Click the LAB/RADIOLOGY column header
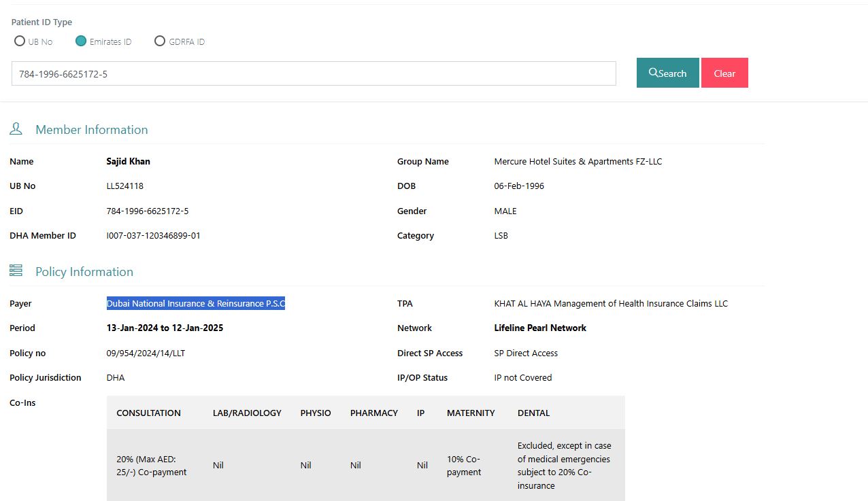 pos(247,413)
